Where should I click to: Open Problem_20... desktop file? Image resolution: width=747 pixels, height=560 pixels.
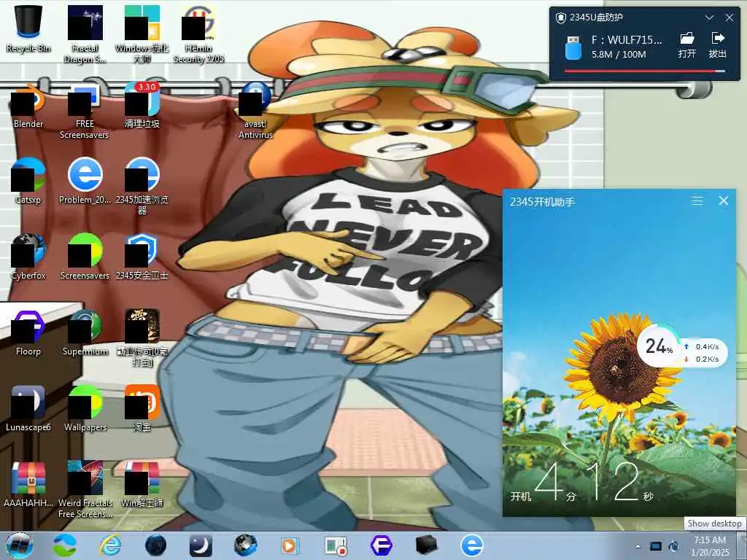coord(85,181)
